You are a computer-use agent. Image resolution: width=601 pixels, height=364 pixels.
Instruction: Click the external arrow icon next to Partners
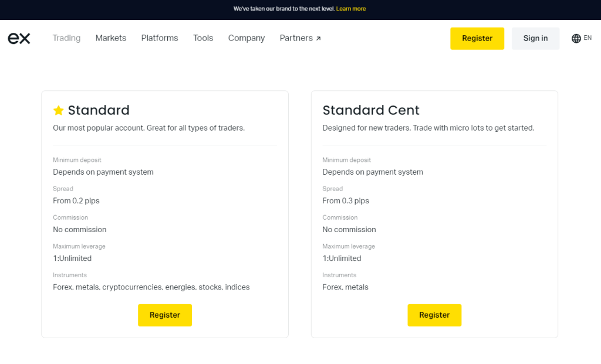(319, 39)
